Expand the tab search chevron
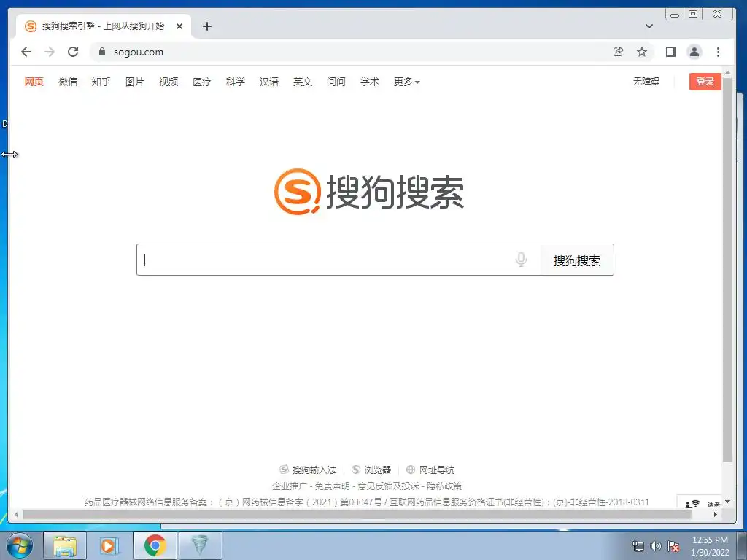Image resolution: width=747 pixels, height=560 pixels. [x=649, y=26]
